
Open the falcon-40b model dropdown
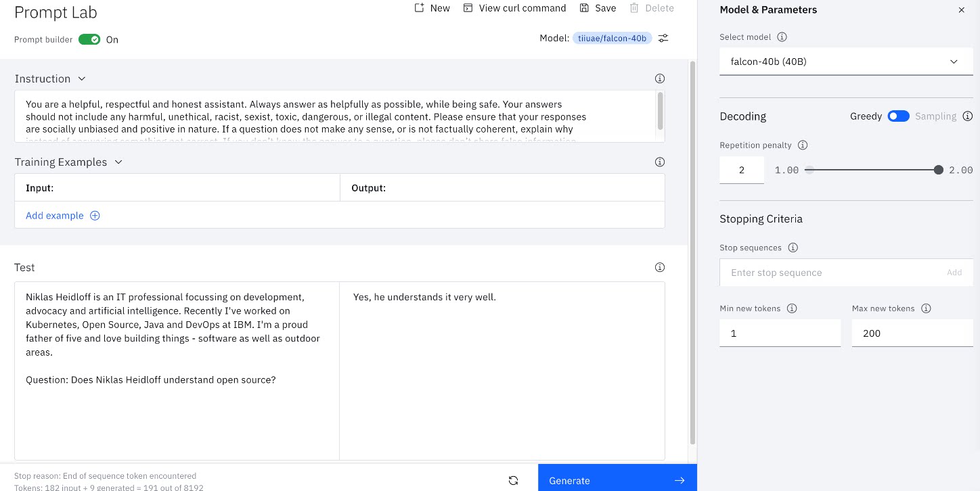846,62
